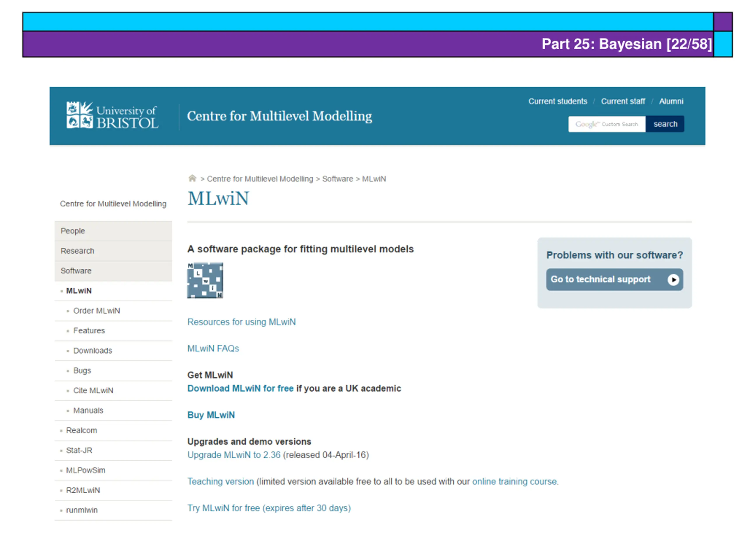This screenshot has width=747, height=560.
Task: Open Features sidebar item
Action: click(x=113, y=330)
